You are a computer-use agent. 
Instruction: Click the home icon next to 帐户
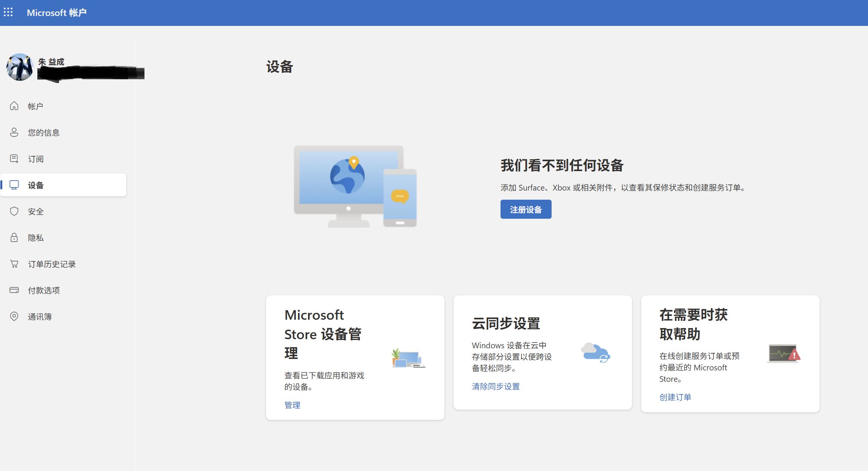coord(14,106)
